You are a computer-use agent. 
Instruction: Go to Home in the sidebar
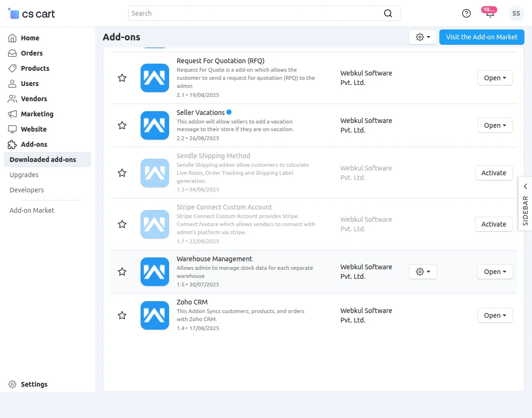click(30, 38)
